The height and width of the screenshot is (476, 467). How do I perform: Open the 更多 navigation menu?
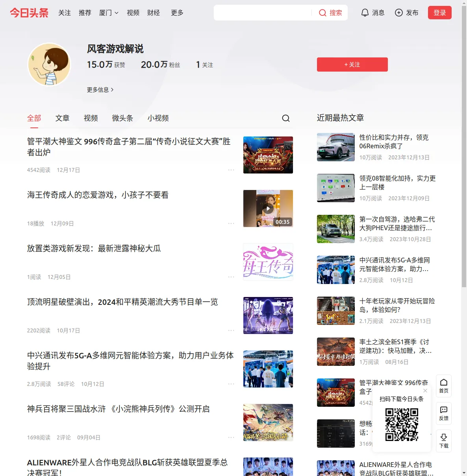[x=177, y=13]
